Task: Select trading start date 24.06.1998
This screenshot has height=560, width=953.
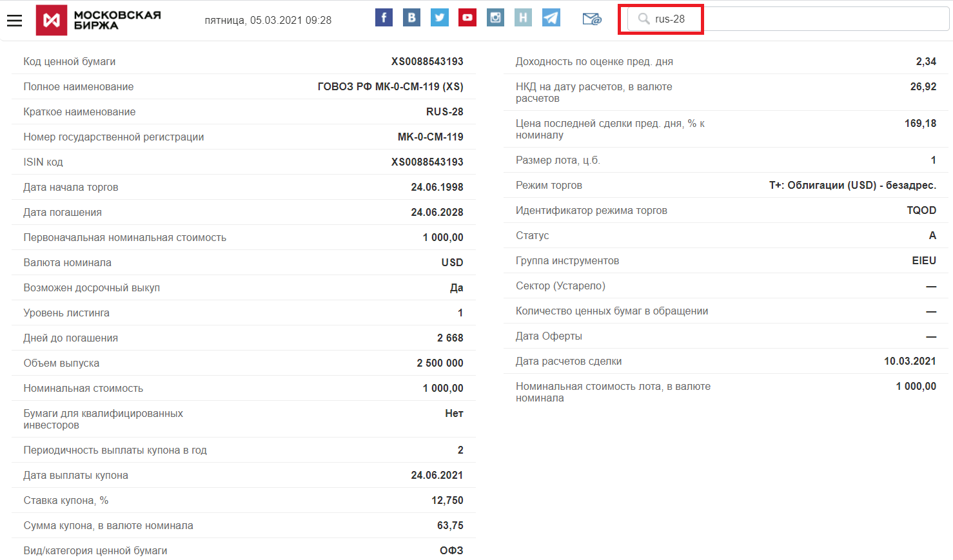Action: coord(437,187)
